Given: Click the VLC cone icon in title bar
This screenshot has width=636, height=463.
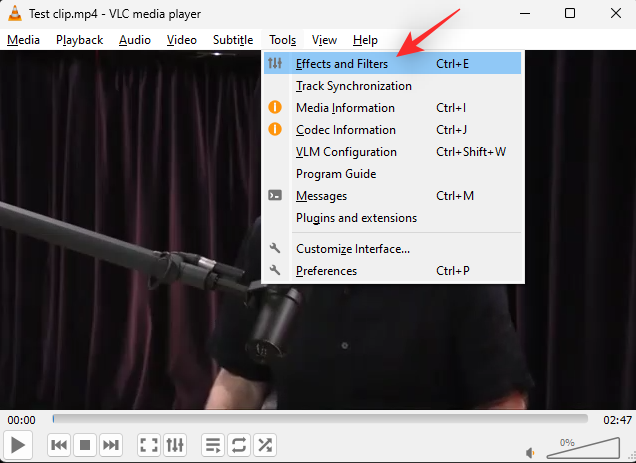Looking at the screenshot, I should 15,13.
